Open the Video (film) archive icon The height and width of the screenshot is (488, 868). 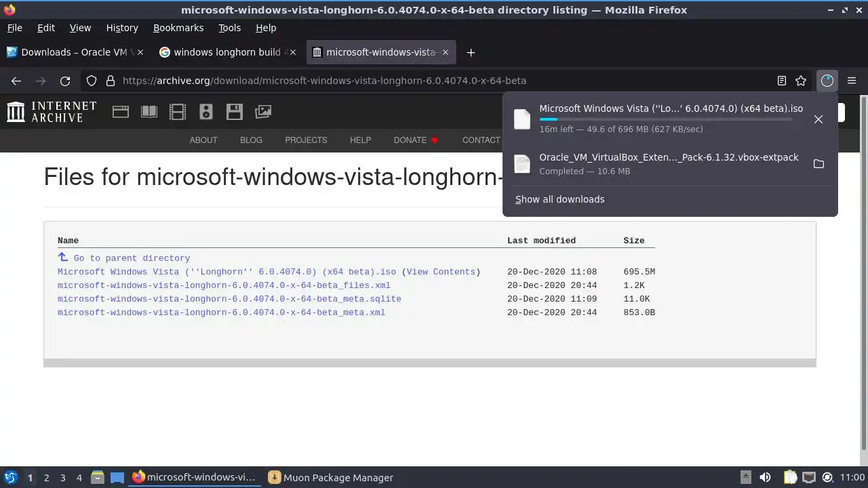(178, 112)
